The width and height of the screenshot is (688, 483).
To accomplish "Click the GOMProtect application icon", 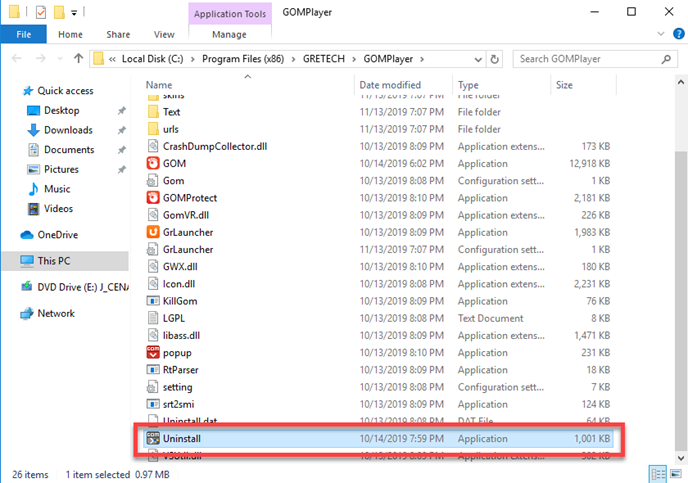I will 153,198.
